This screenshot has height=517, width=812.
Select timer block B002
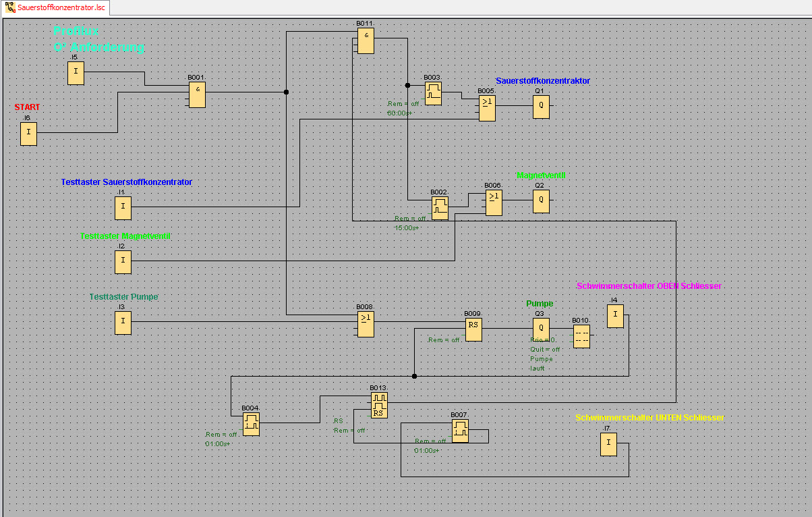pyautogui.click(x=440, y=208)
